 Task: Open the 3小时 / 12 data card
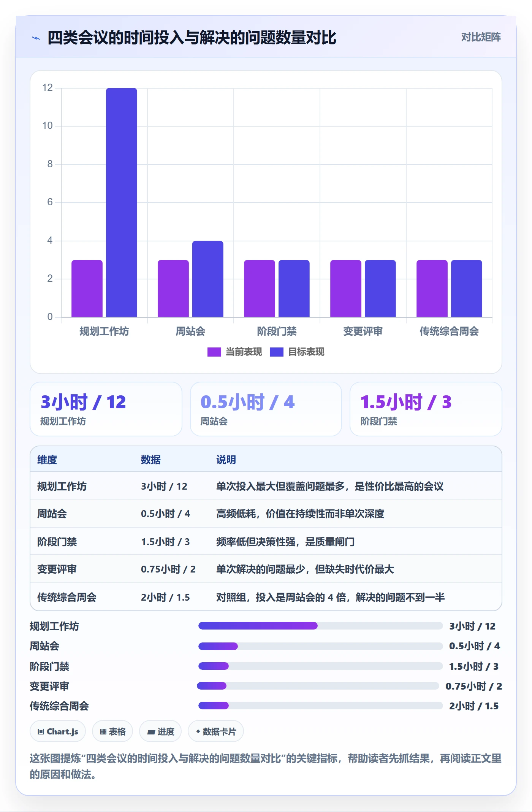(106, 409)
